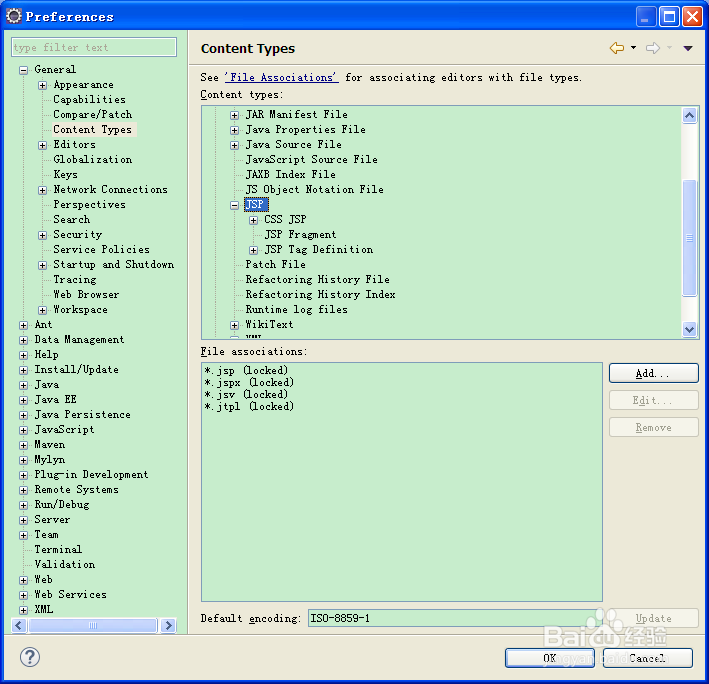Select the *.jsp (locked) association

246,370
